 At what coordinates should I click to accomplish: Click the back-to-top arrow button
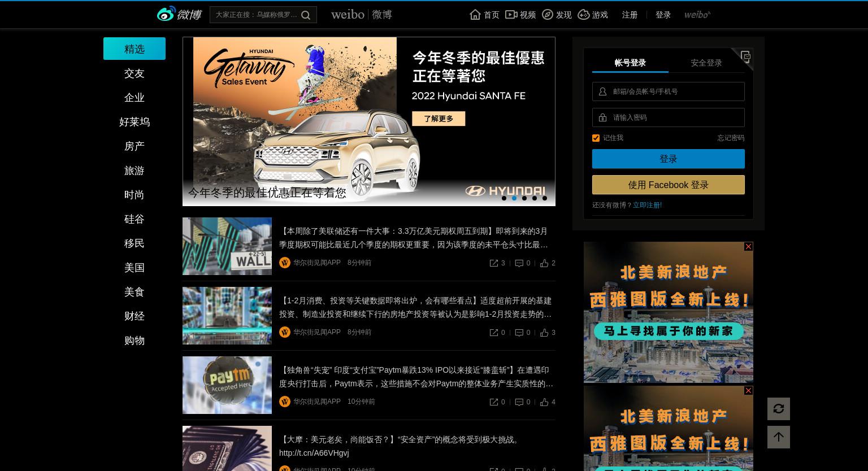(779, 437)
